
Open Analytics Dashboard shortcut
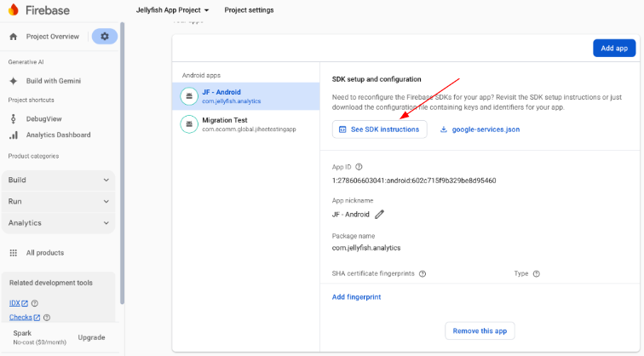(x=58, y=135)
